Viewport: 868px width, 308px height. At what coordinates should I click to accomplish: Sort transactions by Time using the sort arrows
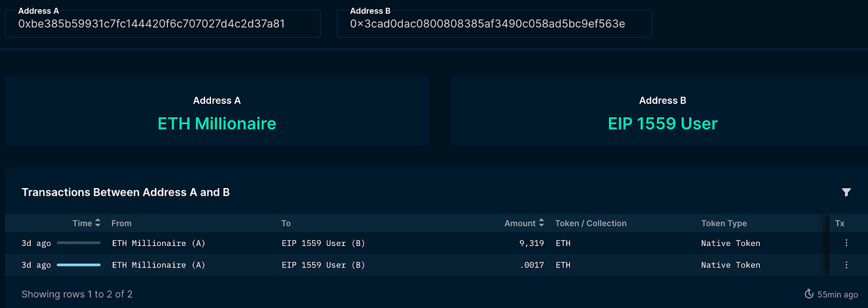[x=98, y=223]
